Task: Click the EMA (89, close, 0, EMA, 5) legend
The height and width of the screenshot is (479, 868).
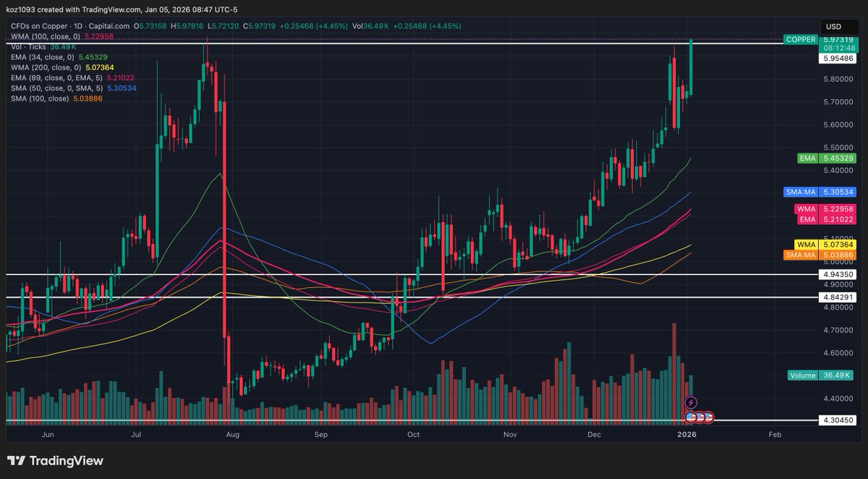Action: click(72, 77)
